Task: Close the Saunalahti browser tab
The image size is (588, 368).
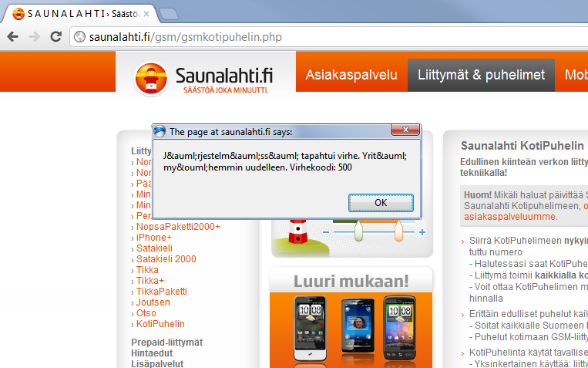Action: tap(146, 14)
